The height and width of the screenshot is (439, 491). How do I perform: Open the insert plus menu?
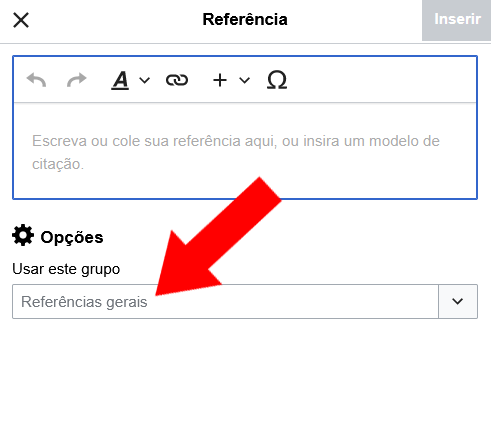(x=220, y=80)
